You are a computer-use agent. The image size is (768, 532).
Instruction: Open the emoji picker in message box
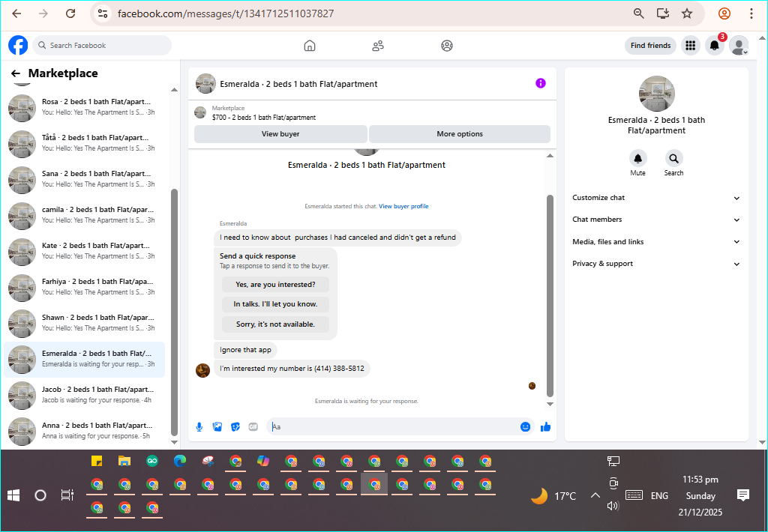525,427
